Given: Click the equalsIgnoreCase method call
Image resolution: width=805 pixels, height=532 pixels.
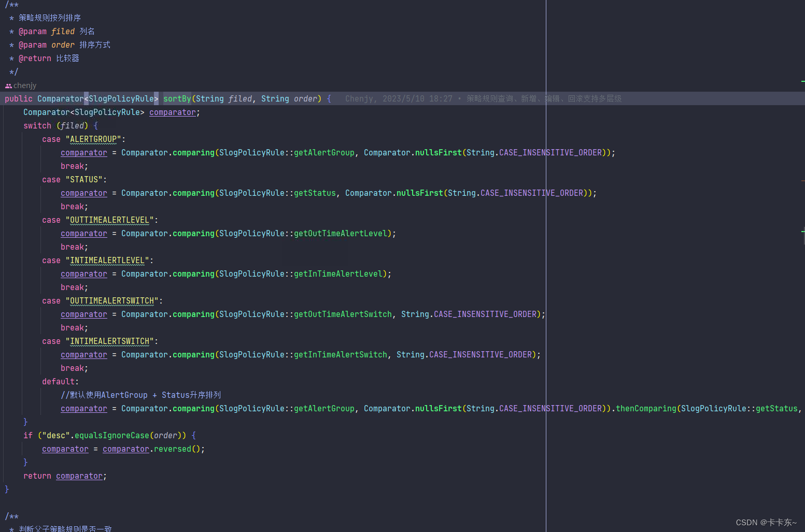Looking at the screenshot, I should 112,435.
